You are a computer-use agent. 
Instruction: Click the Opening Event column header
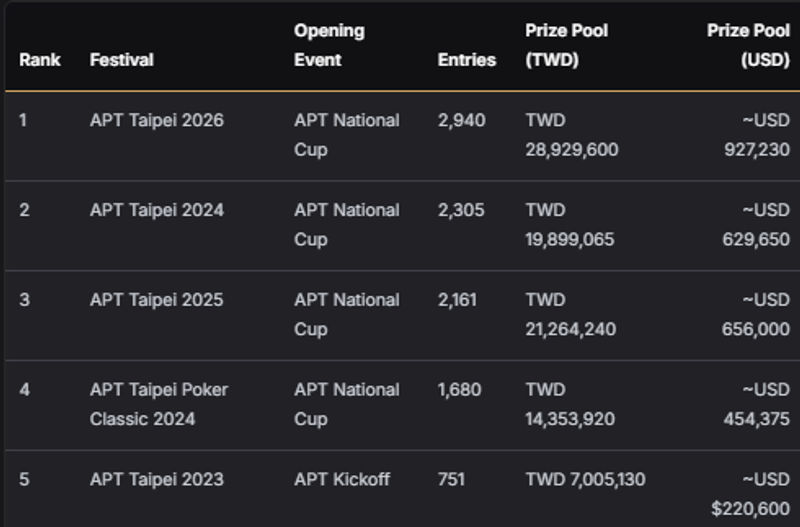pyautogui.click(x=329, y=45)
